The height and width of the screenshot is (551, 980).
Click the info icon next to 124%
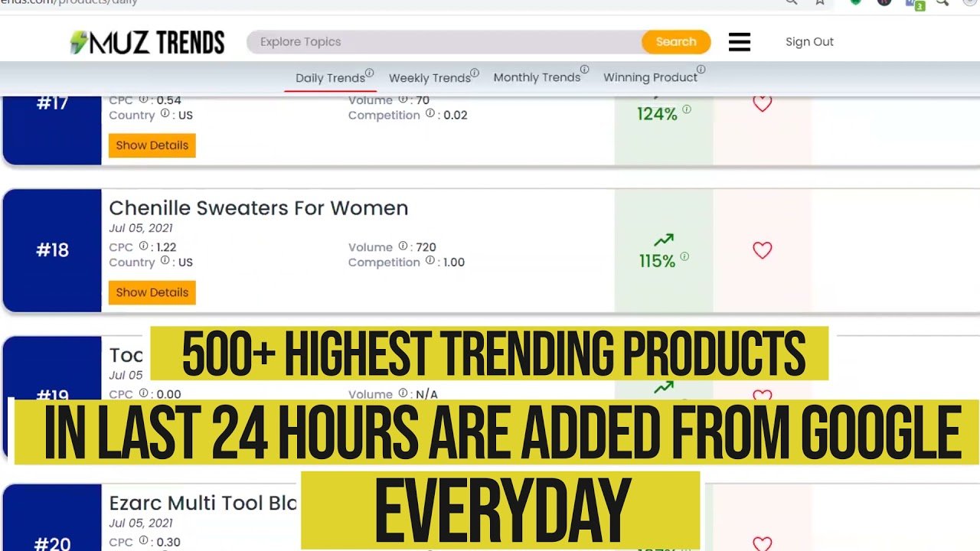pos(687,109)
